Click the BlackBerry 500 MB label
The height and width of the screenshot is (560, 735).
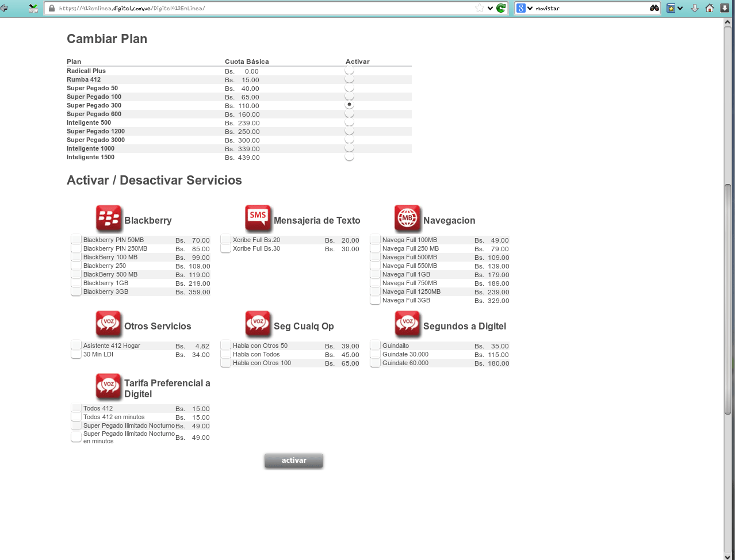(110, 274)
